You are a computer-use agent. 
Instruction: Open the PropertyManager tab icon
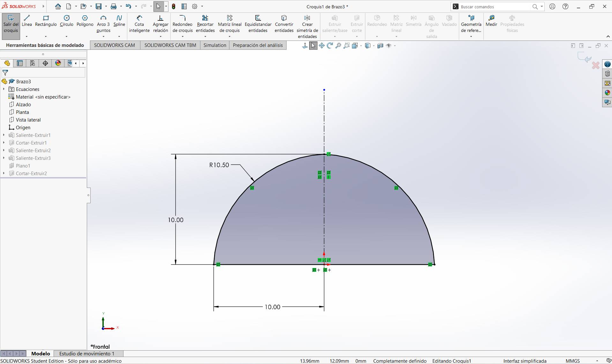point(20,63)
